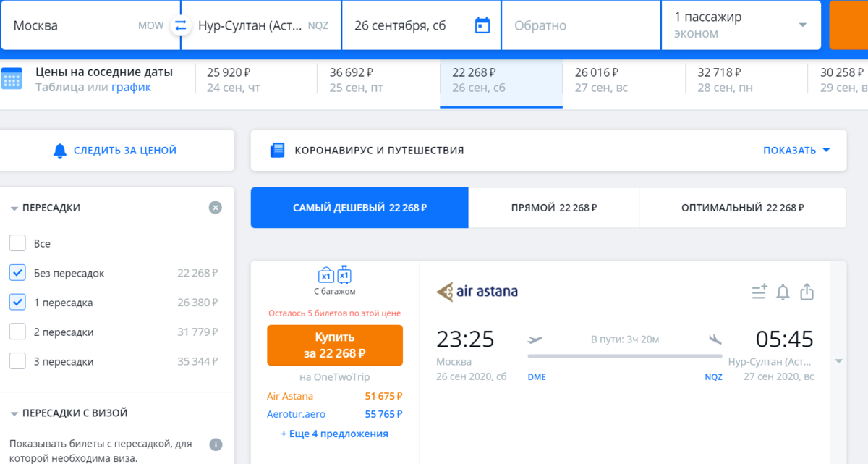Click the departure plane icon on the route
This screenshot has width=868, height=464.
coord(535,339)
